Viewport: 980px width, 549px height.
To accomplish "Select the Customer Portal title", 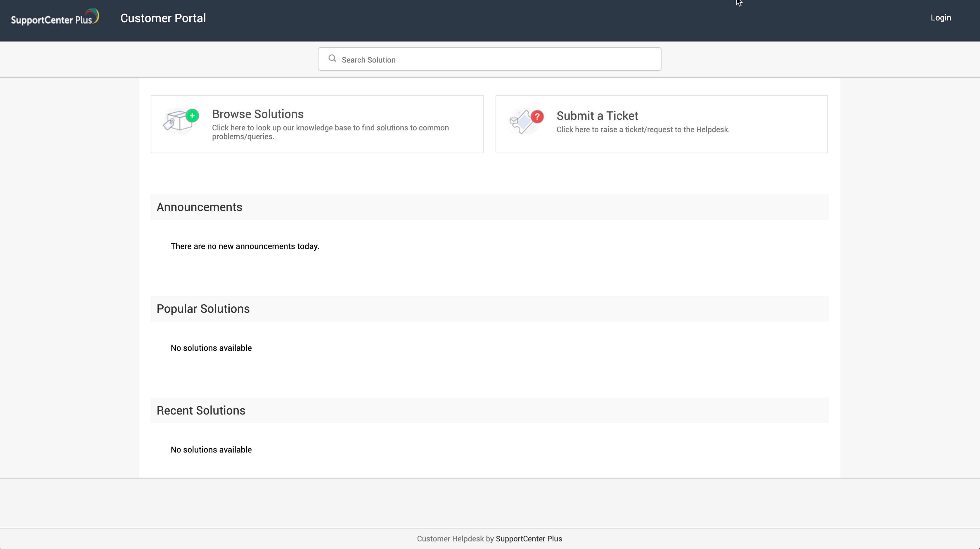I will pyautogui.click(x=163, y=18).
